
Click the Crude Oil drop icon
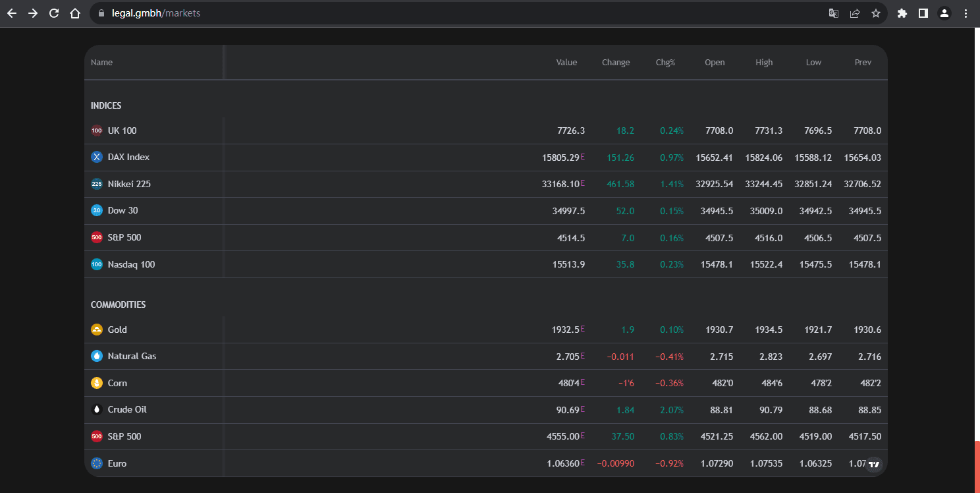pos(97,409)
